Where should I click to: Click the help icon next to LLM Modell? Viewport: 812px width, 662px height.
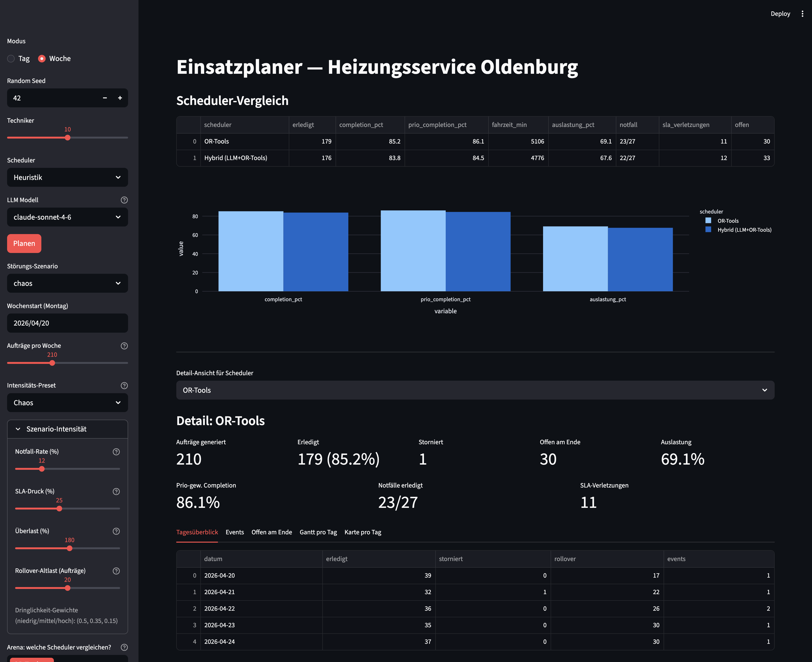[x=124, y=200]
